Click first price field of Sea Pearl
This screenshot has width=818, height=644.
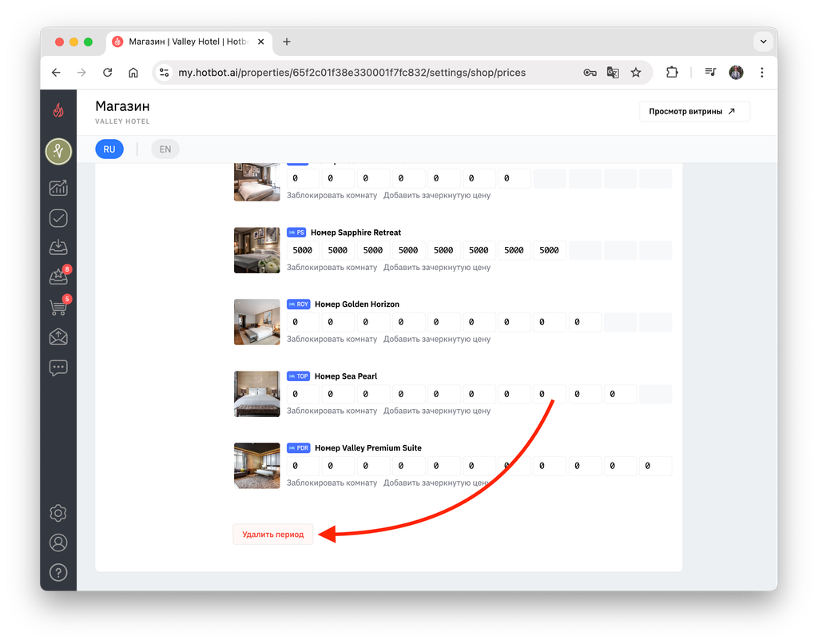(303, 394)
